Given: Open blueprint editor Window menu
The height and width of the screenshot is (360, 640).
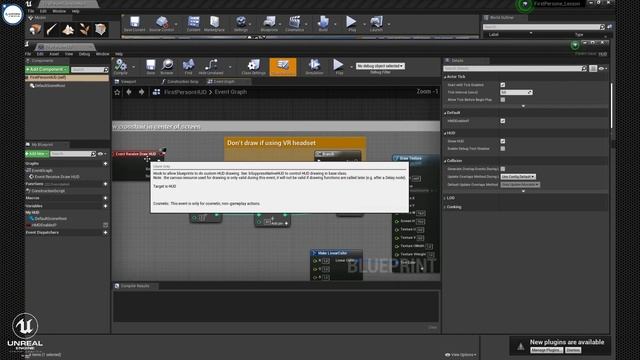Looking at the screenshot, I should 102,54.
